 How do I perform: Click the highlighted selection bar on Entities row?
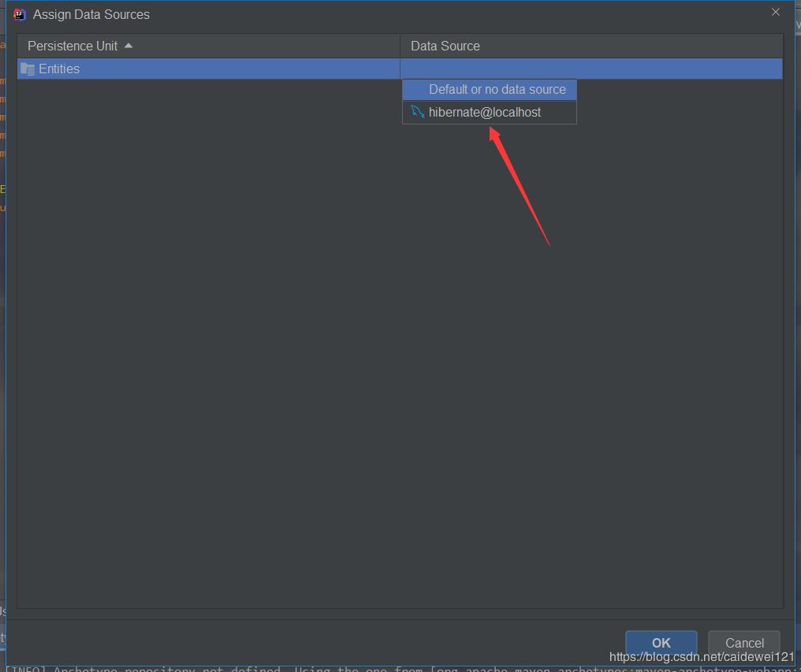click(209, 69)
